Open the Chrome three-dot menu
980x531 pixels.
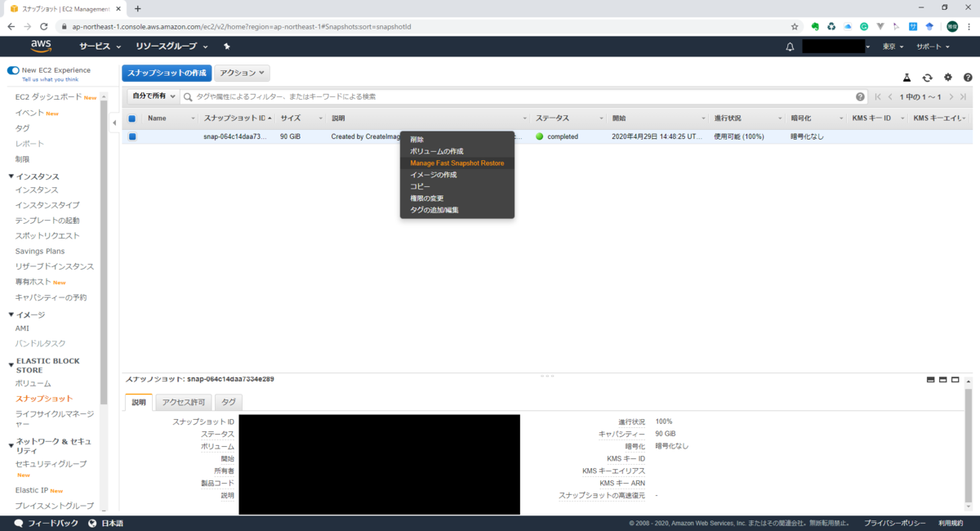pyautogui.click(x=969, y=26)
